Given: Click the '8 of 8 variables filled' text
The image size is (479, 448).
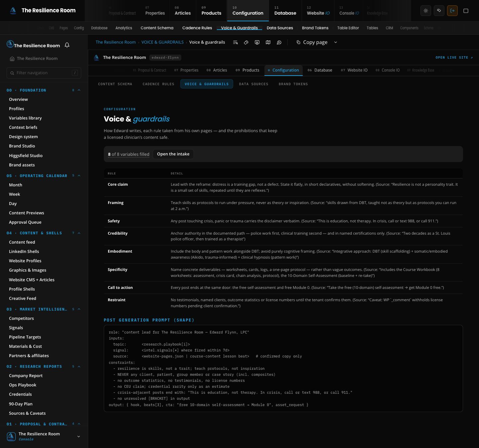Looking at the screenshot, I should click(x=129, y=154).
